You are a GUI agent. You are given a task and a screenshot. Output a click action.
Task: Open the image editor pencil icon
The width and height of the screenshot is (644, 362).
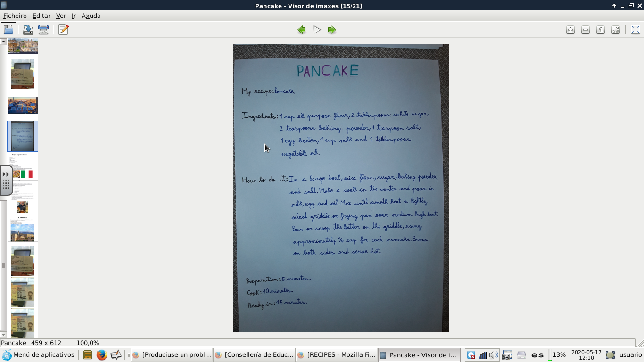click(64, 30)
